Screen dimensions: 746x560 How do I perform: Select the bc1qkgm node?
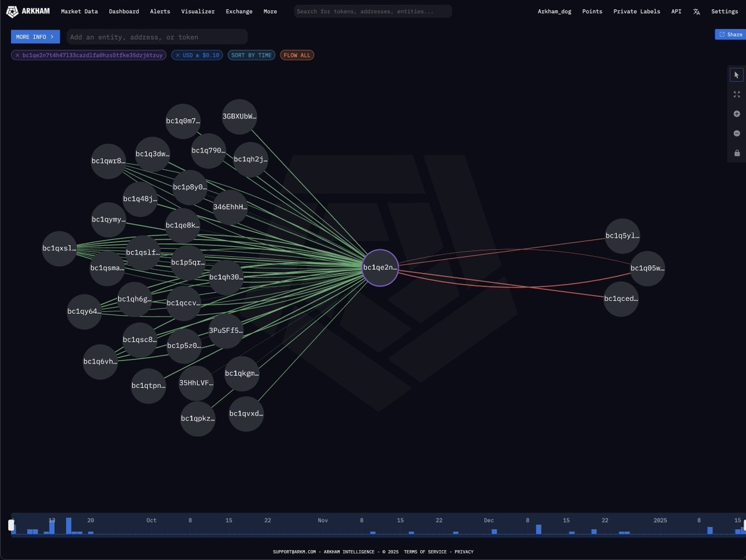(x=241, y=374)
